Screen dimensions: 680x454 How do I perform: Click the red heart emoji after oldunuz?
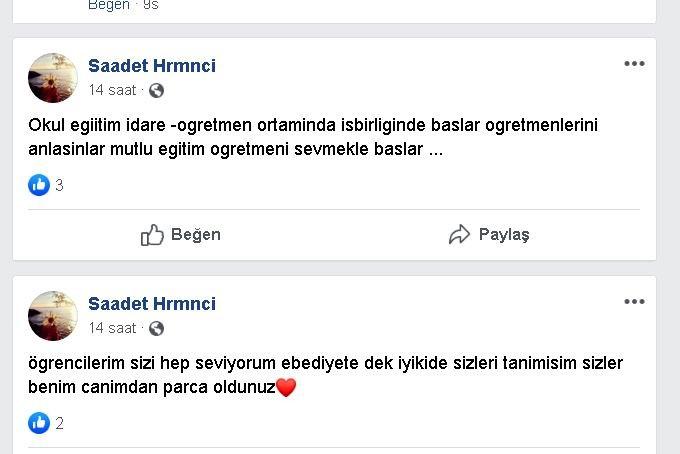(286, 388)
